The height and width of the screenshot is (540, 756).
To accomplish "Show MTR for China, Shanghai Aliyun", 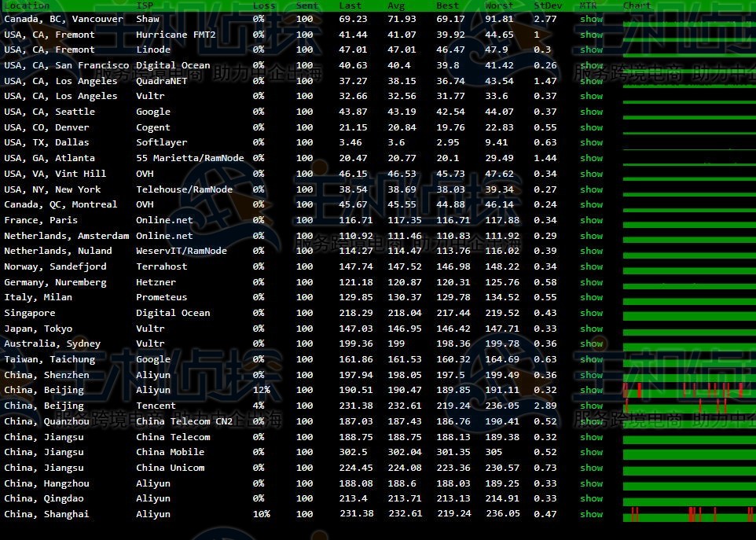I will point(591,514).
